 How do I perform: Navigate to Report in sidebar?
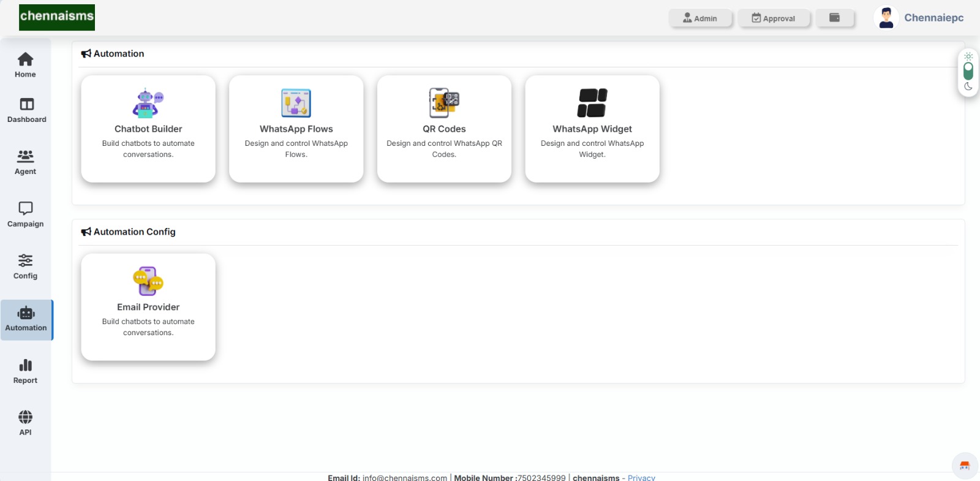[x=25, y=371]
